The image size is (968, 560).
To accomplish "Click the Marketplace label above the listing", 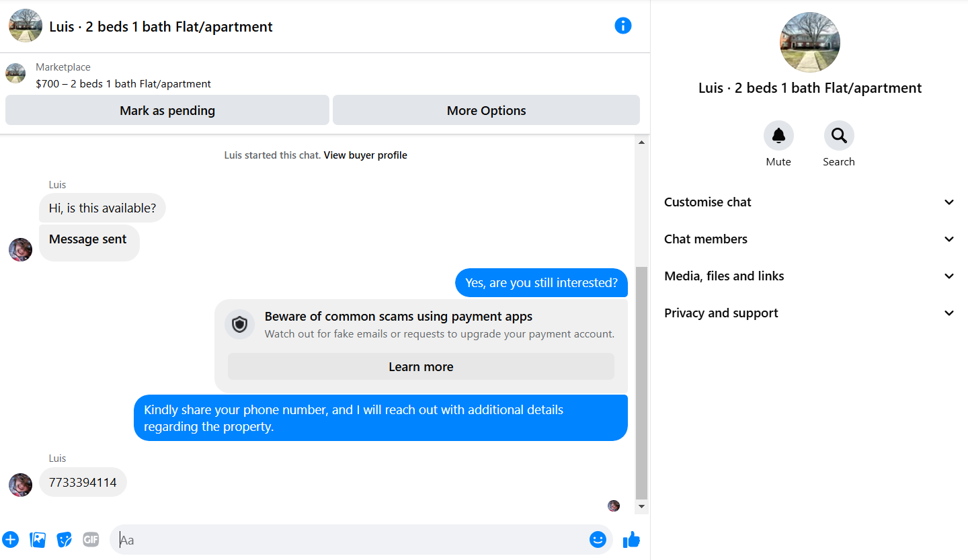I will click(x=63, y=67).
